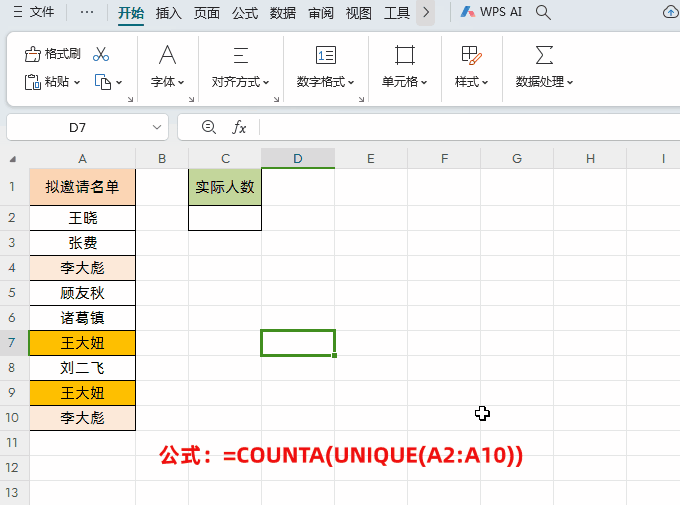Select row 7 header
The width and height of the screenshot is (680, 505).
13,343
